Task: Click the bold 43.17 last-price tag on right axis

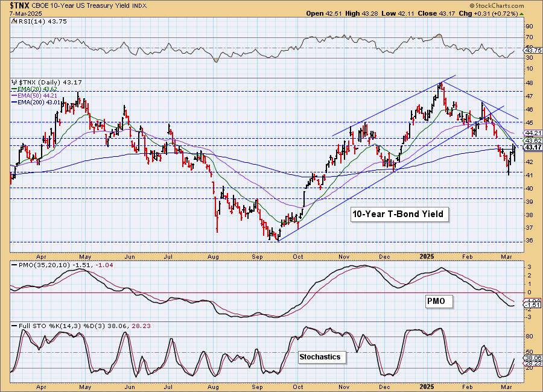Action: 533,148
